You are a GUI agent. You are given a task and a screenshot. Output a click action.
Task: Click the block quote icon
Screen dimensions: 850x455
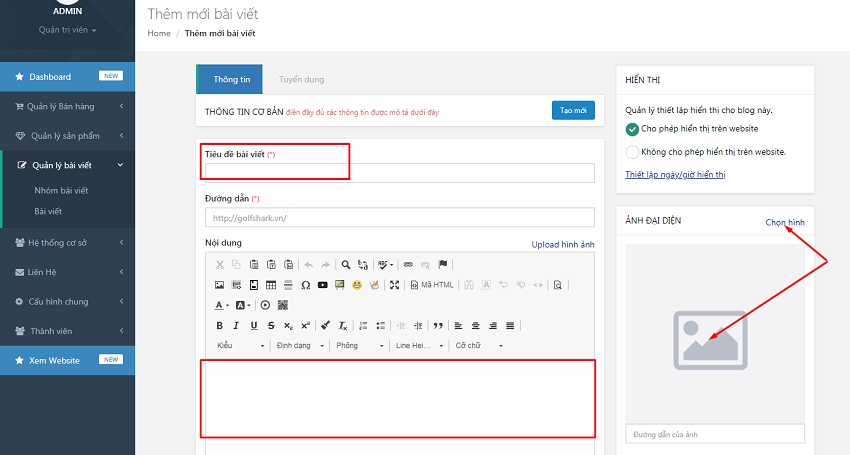click(x=437, y=325)
